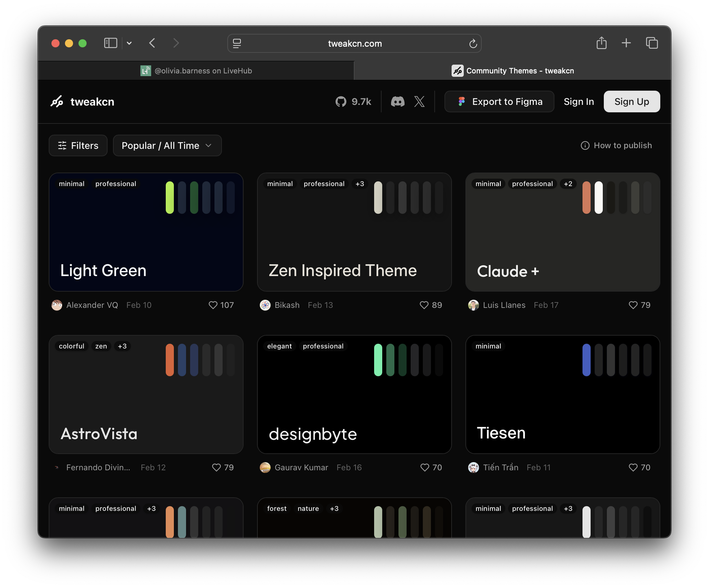The image size is (709, 588).
Task: Open the How to publish link
Action: click(x=616, y=145)
